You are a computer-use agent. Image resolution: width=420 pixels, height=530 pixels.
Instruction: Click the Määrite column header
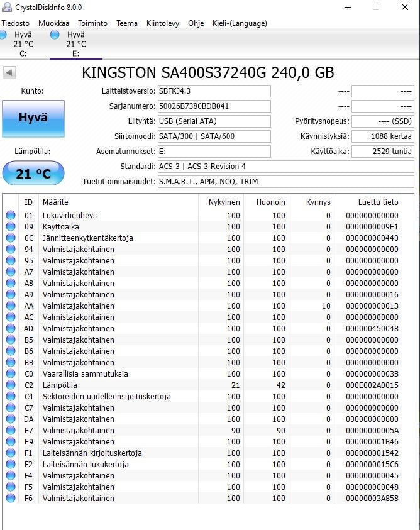point(118,202)
